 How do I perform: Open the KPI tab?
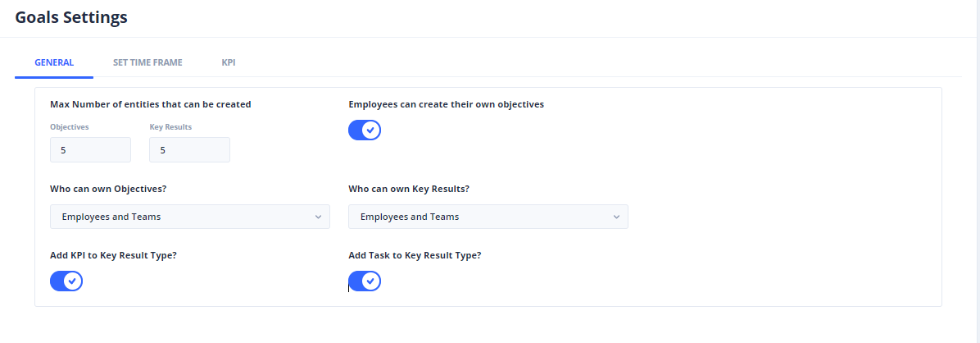(x=229, y=62)
